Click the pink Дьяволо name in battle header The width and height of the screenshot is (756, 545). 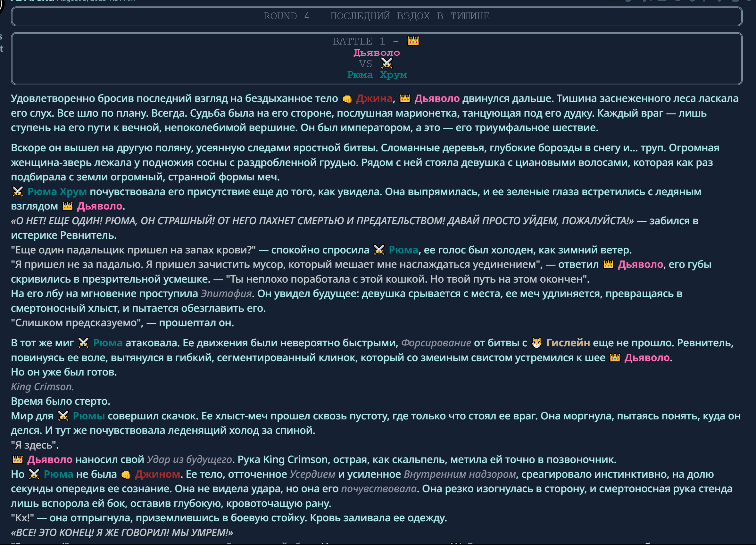coord(377,53)
